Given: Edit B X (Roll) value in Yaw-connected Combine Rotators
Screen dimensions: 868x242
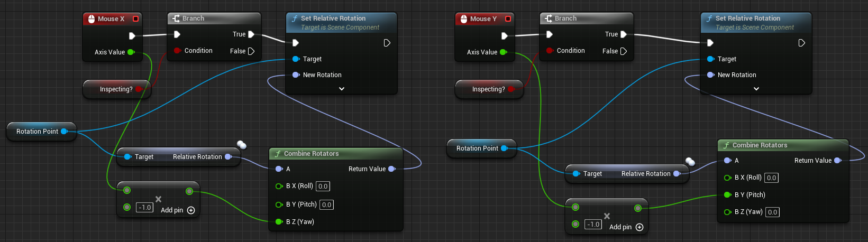Looking at the screenshot, I should pyautogui.click(x=323, y=186).
